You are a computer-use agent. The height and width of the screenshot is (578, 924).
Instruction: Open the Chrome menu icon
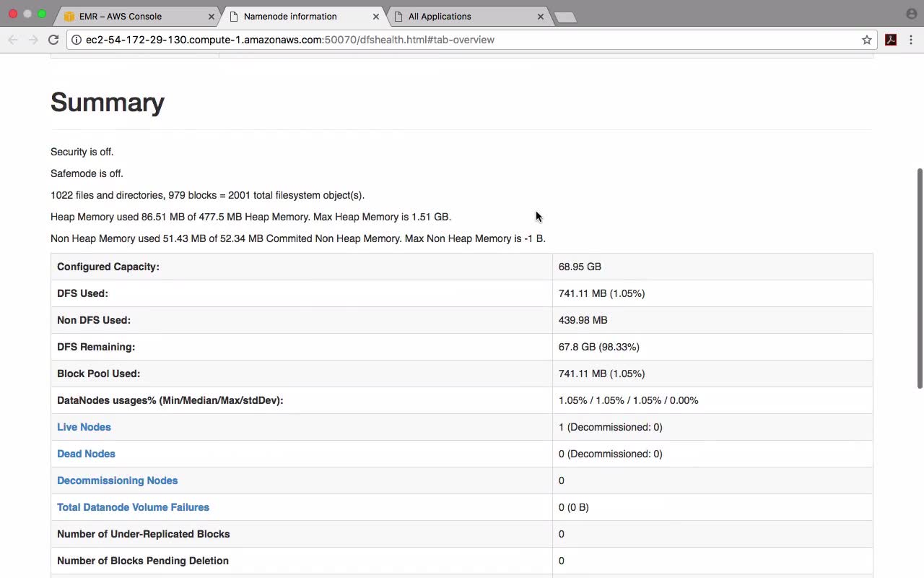(912, 40)
